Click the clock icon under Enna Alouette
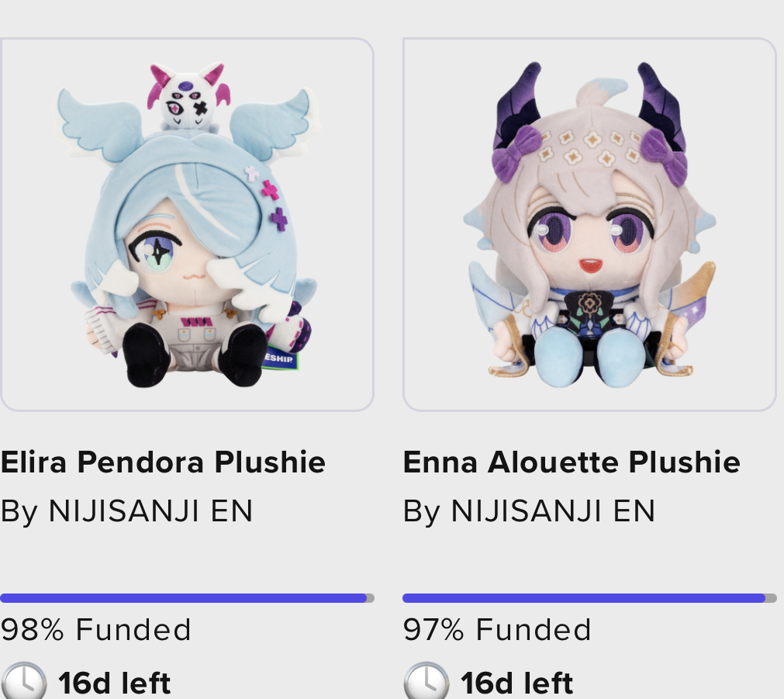The height and width of the screenshot is (699, 784). click(426, 682)
